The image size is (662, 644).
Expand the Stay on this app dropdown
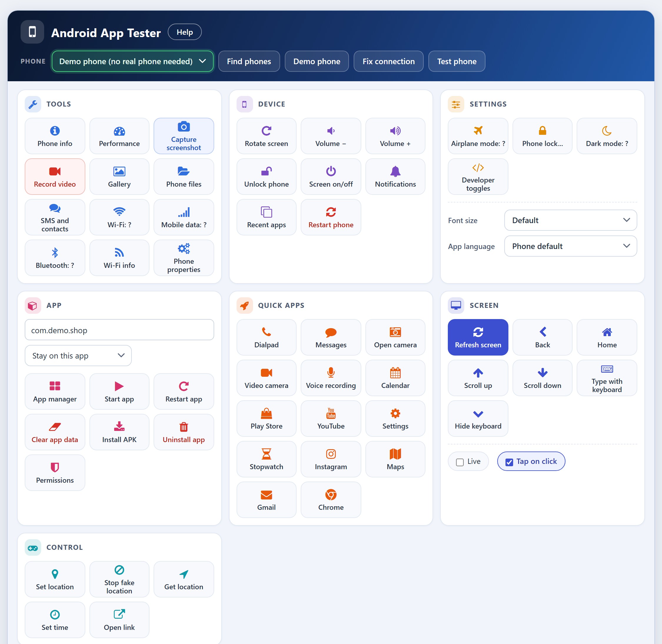coord(78,356)
